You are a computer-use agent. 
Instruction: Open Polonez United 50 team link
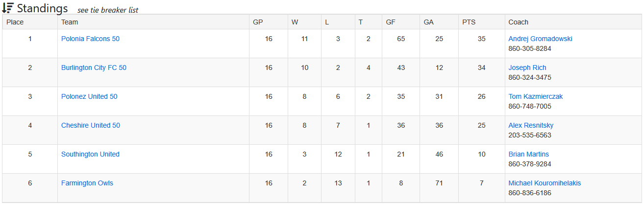(x=89, y=96)
